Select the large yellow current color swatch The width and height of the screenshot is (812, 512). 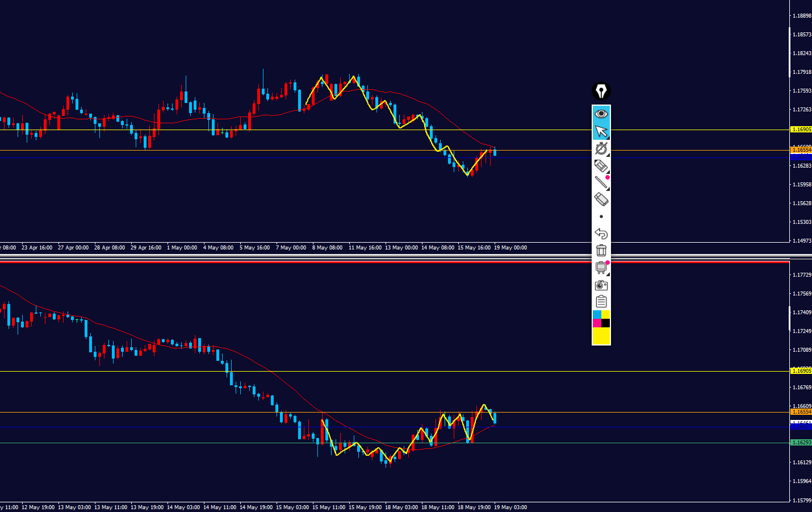coord(601,335)
